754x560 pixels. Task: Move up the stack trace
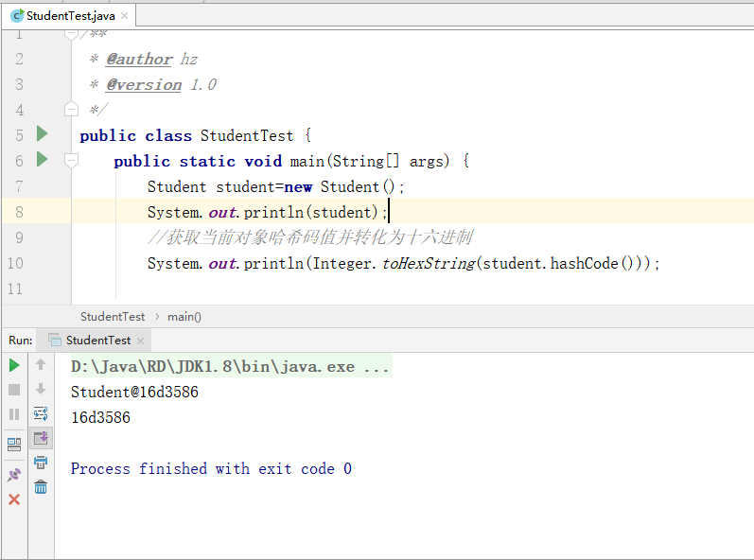coord(41,365)
